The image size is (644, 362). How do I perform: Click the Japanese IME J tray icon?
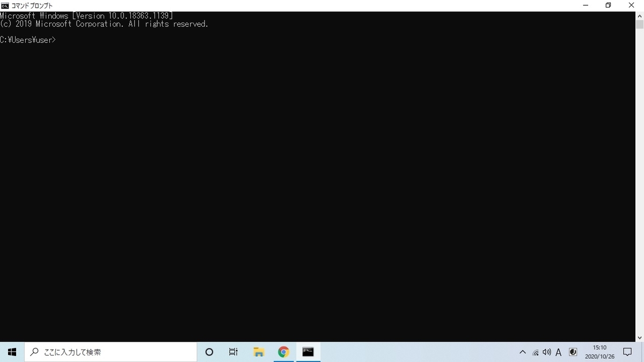pyautogui.click(x=573, y=352)
